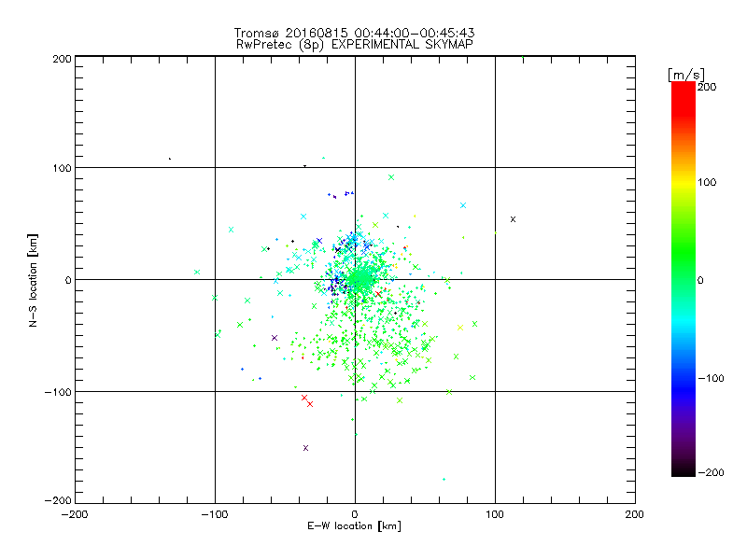
Task: Click the subtitle 'RwPretec (8p) EXPERIMENTAL SKYMAP'
Action: [355, 45]
